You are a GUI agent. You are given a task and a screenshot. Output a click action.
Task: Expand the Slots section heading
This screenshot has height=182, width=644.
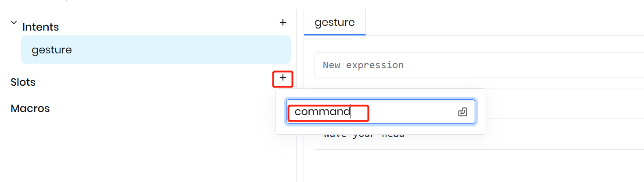point(23,82)
